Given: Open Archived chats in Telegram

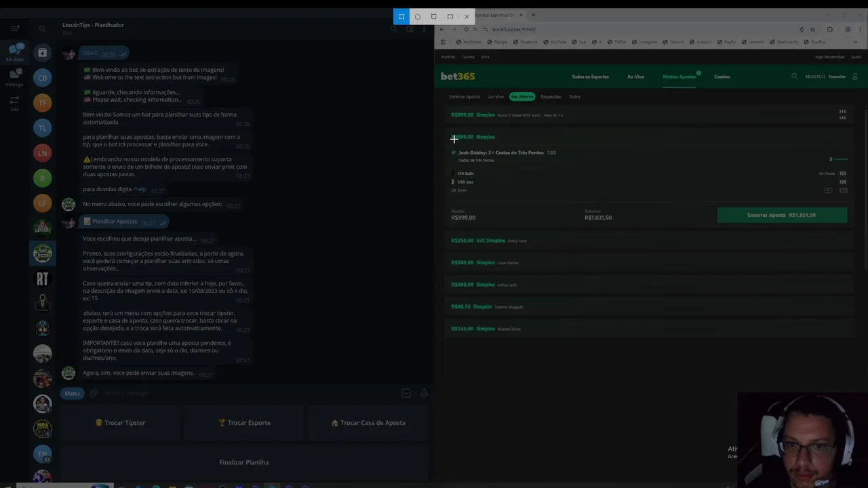Looking at the screenshot, I should [x=42, y=53].
